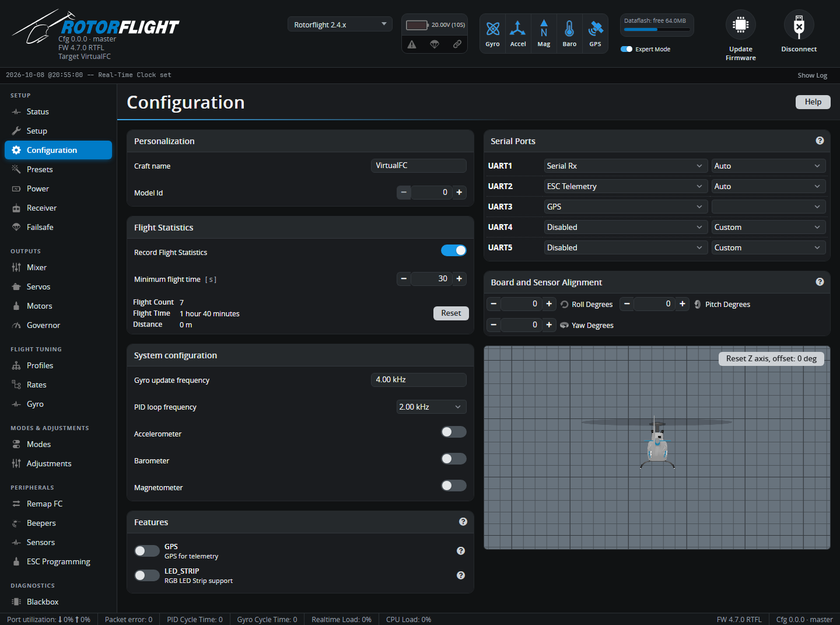This screenshot has width=840, height=625.
Task: Toggle Expert Mode switch
Action: point(626,49)
